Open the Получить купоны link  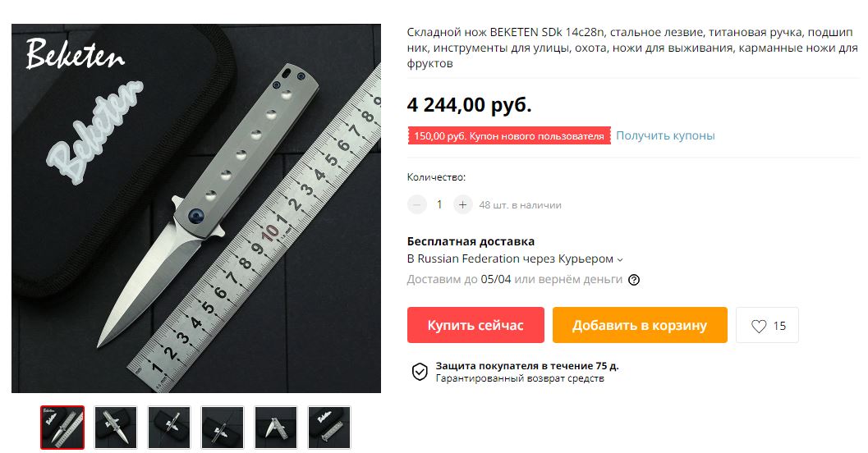[x=665, y=135]
